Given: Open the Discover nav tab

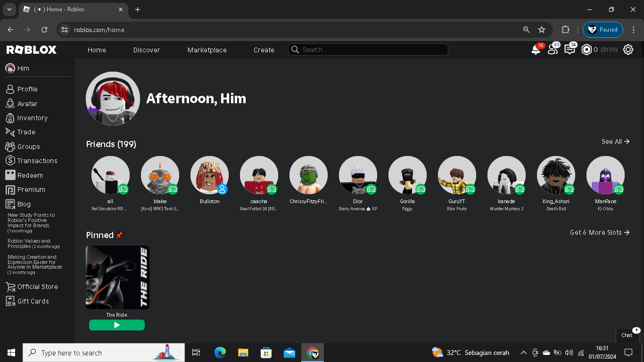Looking at the screenshot, I should coord(147,50).
